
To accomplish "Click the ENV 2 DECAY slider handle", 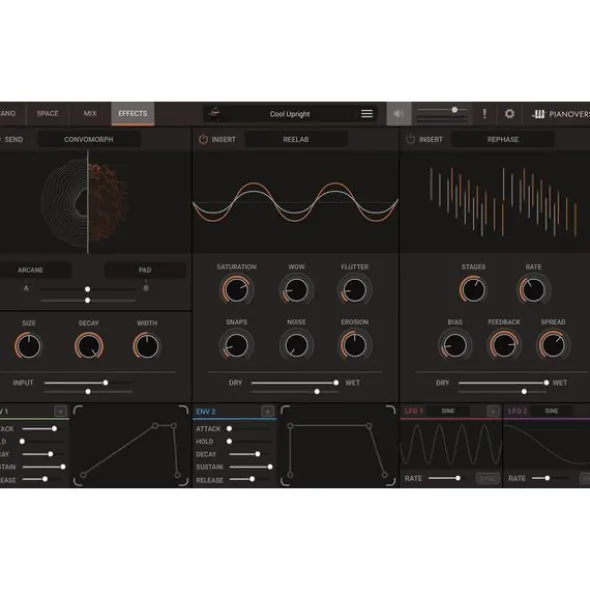I will (x=257, y=454).
